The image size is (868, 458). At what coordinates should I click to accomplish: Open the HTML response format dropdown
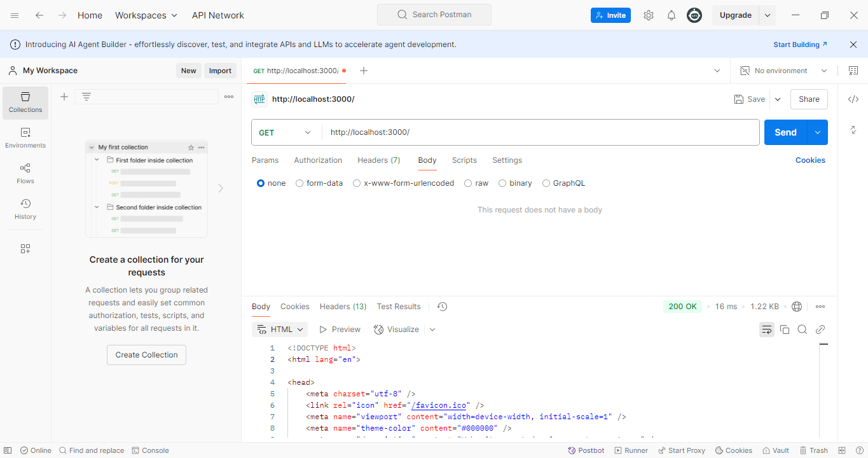click(x=280, y=330)
